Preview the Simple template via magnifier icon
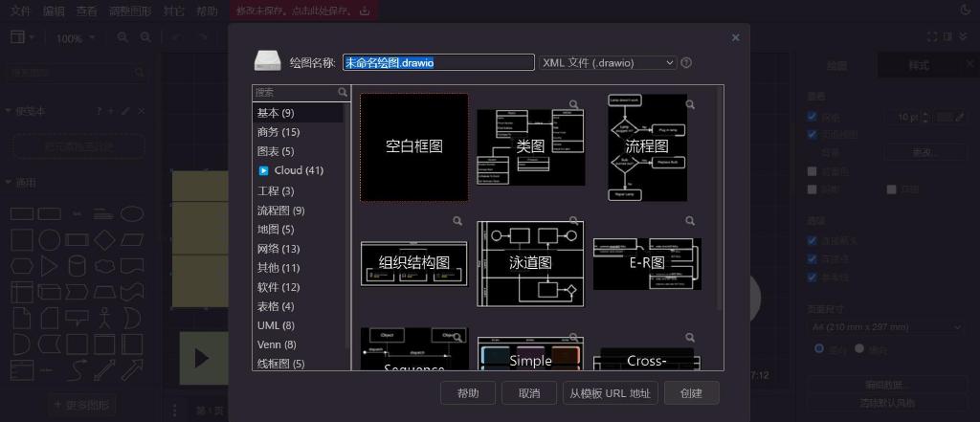The width and height of the screenshot is (980, 422). pyautogui.click(x=573, y=337)
